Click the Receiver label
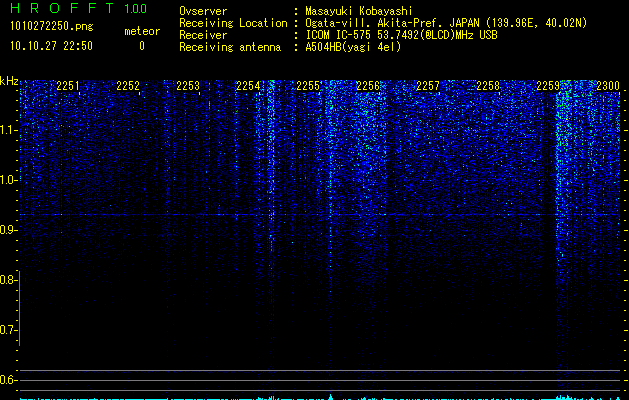 coord(203,35)
